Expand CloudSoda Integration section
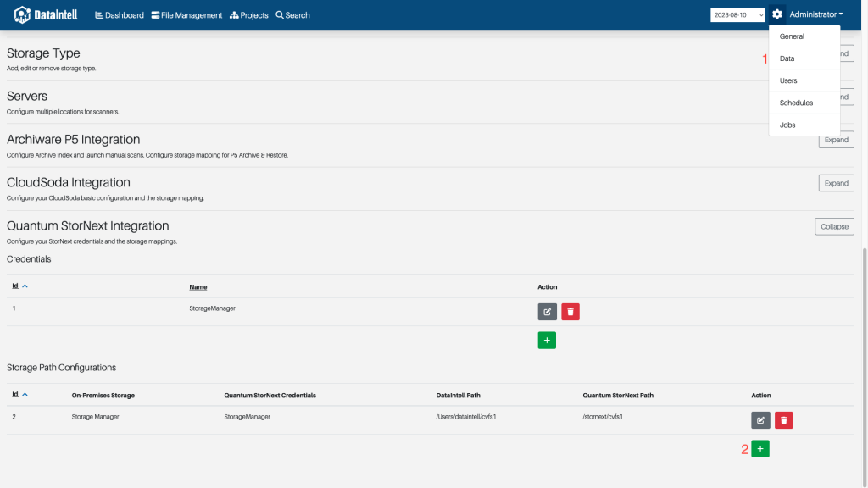The height and width of the screenshot is (488, 868). pos(837,183)
